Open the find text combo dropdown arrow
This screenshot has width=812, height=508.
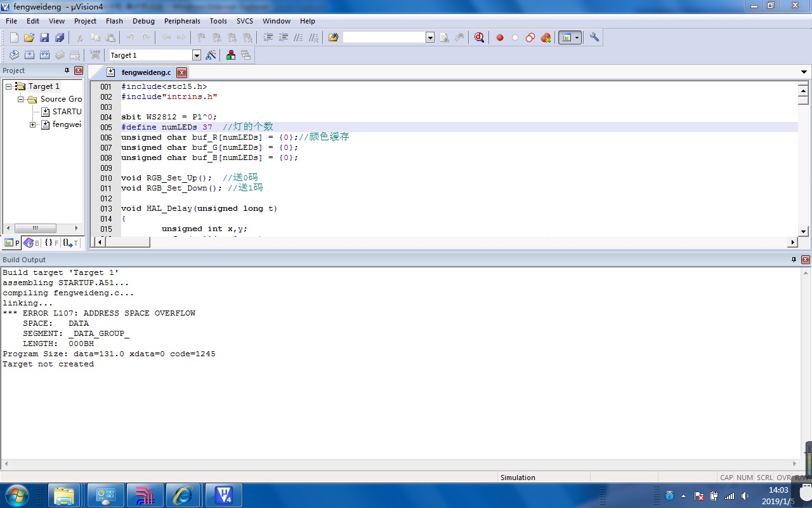click(430, 37)
